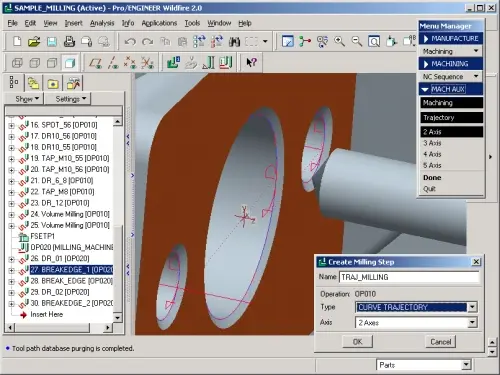Click the What's This help cursor icon

pos(251,62)
